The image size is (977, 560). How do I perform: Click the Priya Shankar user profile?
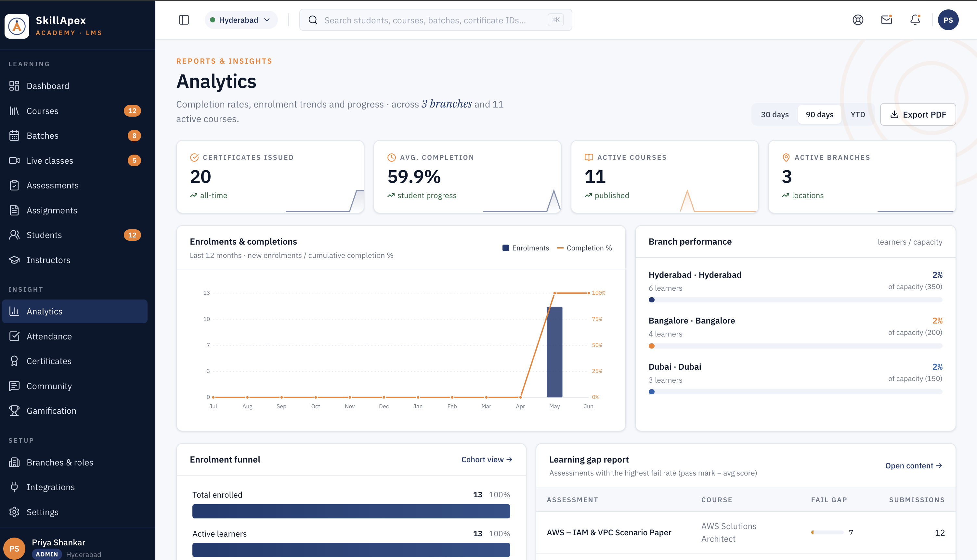pyautogui.click(x=75, y=548)
